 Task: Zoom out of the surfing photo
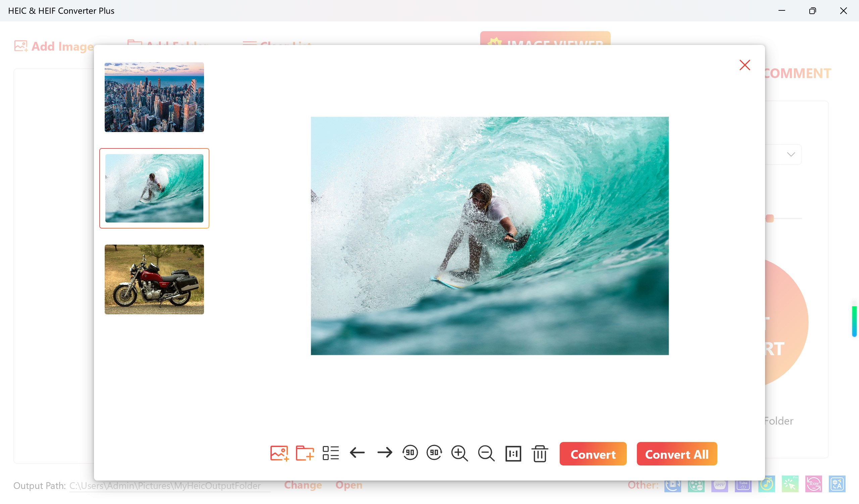tap(486, 453)
